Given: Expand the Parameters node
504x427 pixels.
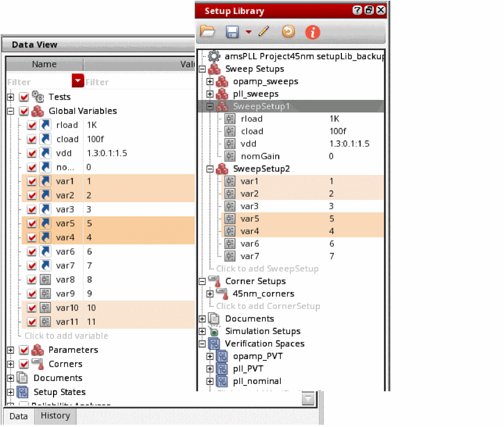Looking at the screenshot, I should point(11,350).
